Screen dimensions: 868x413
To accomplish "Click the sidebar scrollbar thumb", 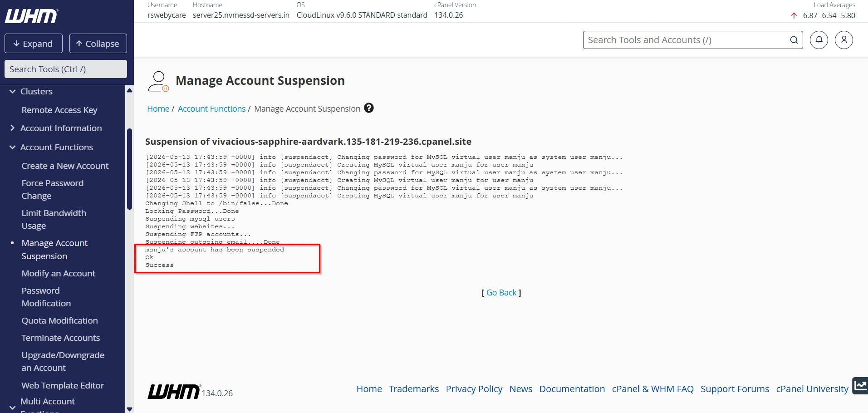I will [129, 169].
